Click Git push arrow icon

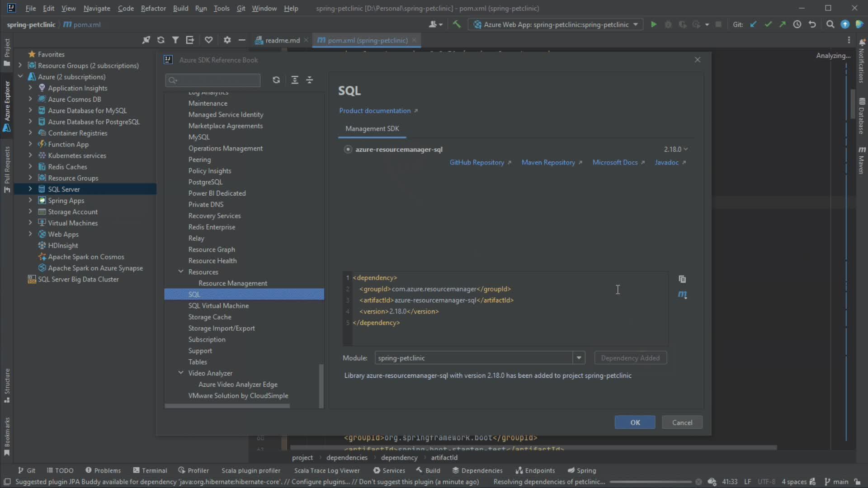tap(782, 24)
